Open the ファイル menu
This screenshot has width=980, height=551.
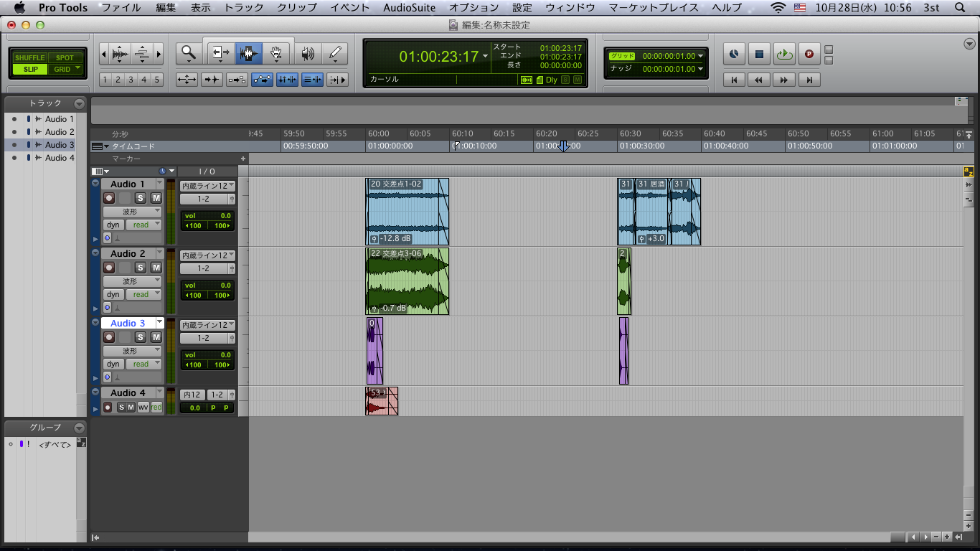click(x=121, y=8)
